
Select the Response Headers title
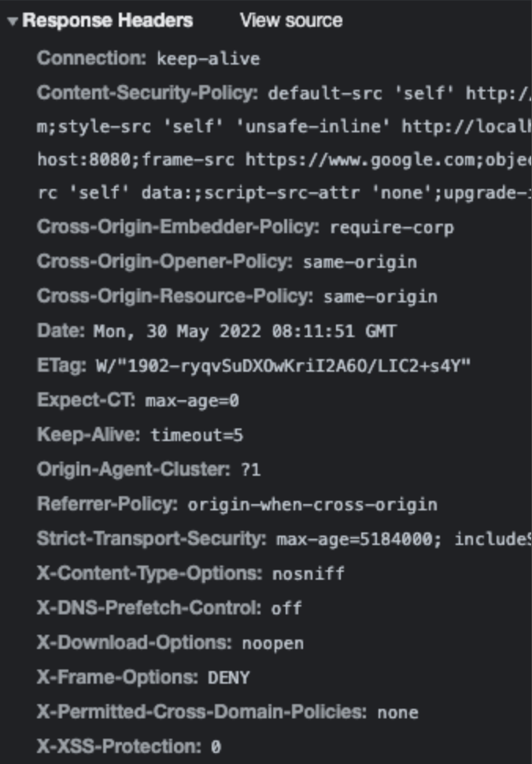coord(108,21)
